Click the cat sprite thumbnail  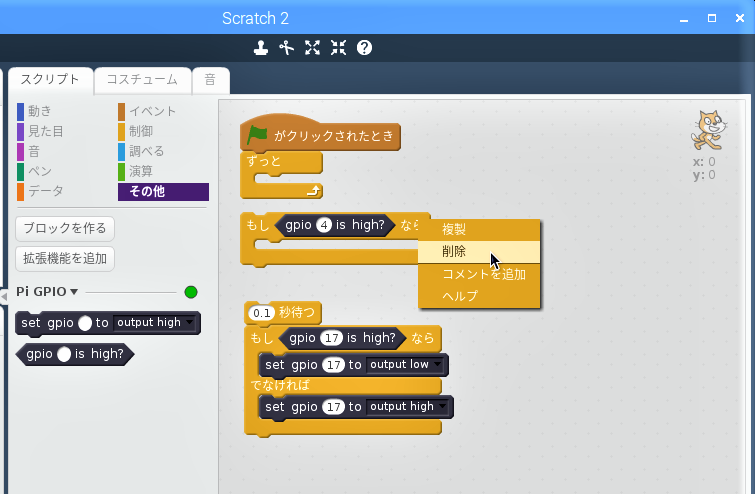point(707,130)
